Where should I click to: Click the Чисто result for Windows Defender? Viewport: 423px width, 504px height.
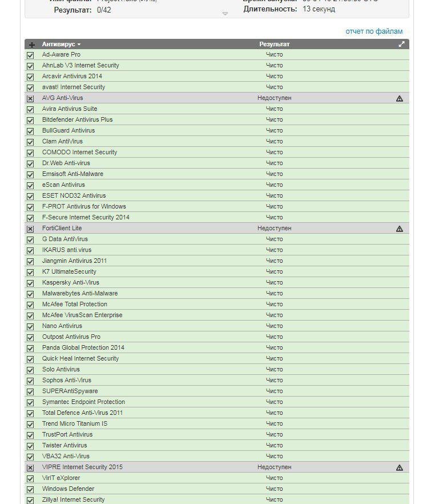pyautogui.click(x=274, y=489)
